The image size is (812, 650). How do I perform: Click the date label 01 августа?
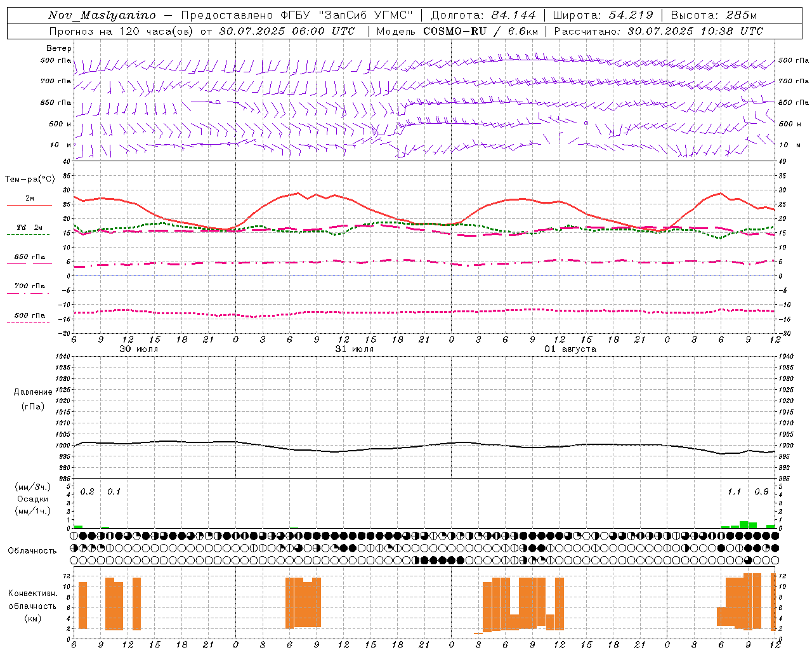[570, 349]
